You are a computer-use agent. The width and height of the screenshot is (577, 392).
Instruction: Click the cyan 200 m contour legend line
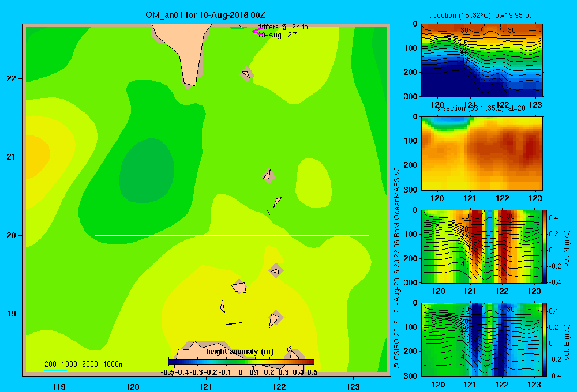(x=55, y=370)
